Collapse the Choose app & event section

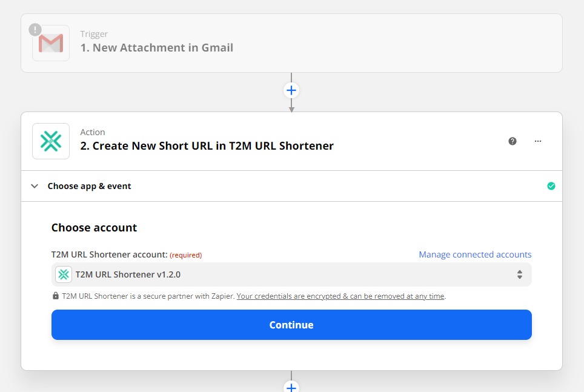35,186
